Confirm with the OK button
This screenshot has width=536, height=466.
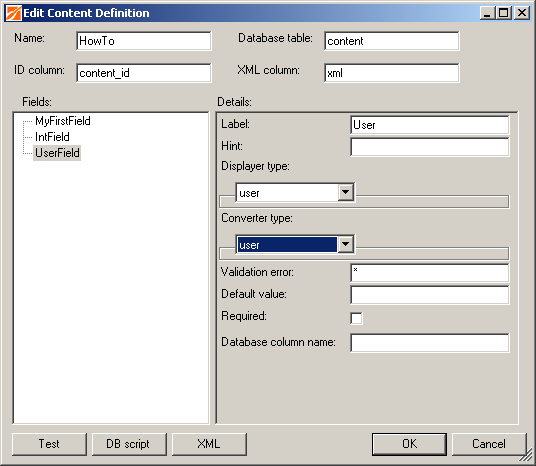[409, 444]
